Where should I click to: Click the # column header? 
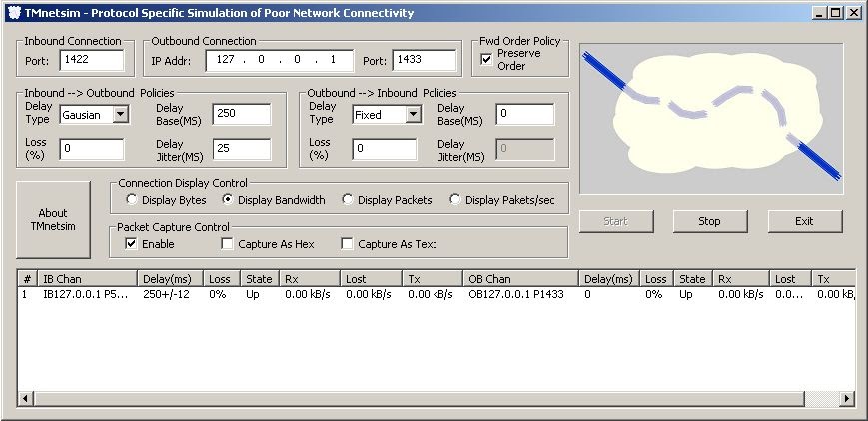[x=28, y=279]
